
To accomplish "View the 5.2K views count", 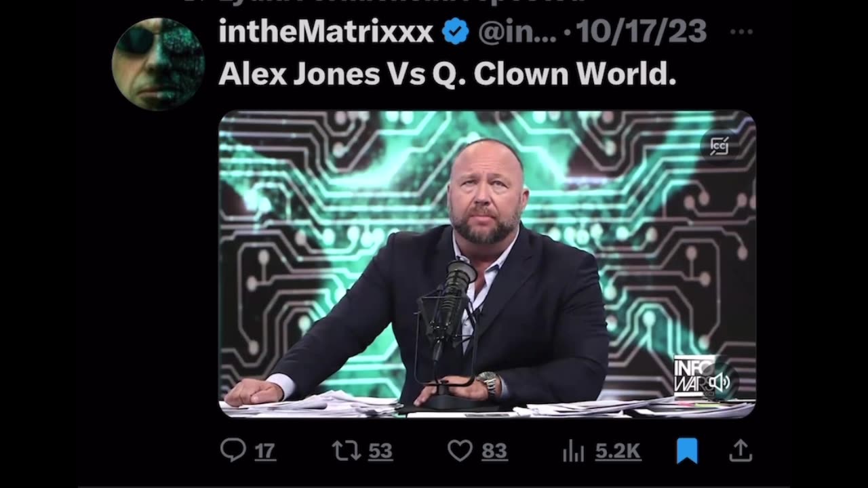I will (617, 451).
